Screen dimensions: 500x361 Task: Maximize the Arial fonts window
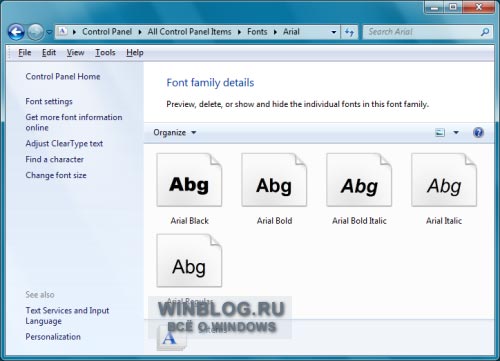pyautogui.click(x=453, y=7)
